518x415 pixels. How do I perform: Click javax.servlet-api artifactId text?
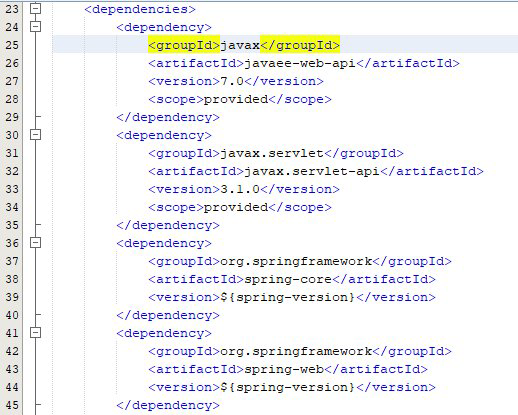click(312, 171)
